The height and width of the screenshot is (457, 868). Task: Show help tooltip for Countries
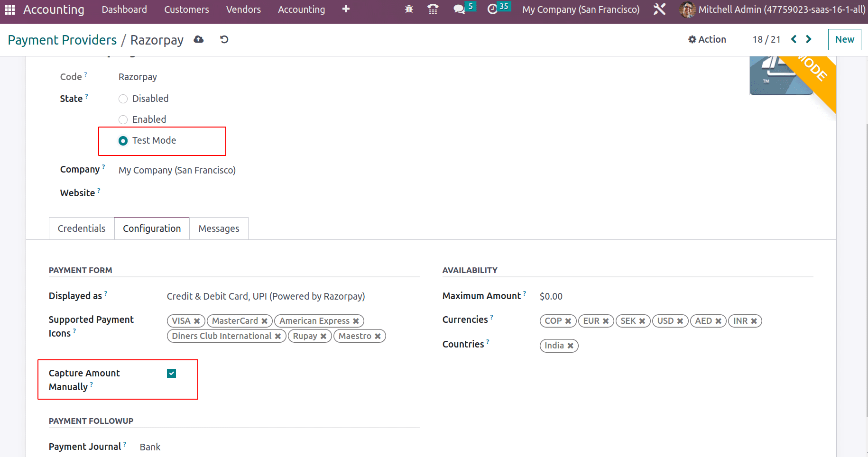pyautogui.click(x=488, y=341)
